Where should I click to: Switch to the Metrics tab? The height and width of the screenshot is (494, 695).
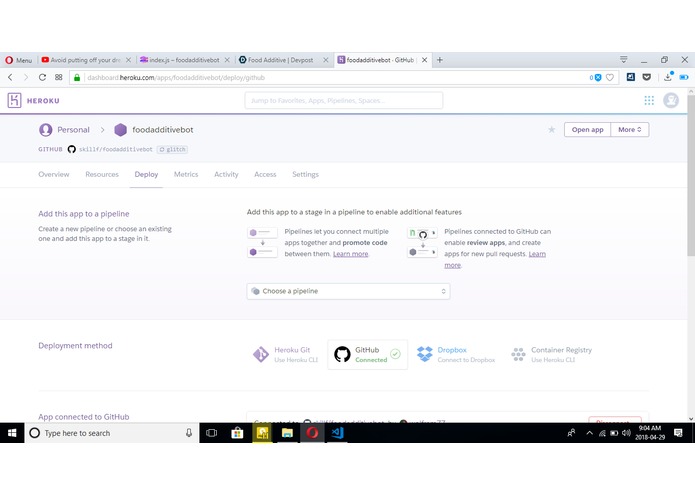[x=186, y=175]
